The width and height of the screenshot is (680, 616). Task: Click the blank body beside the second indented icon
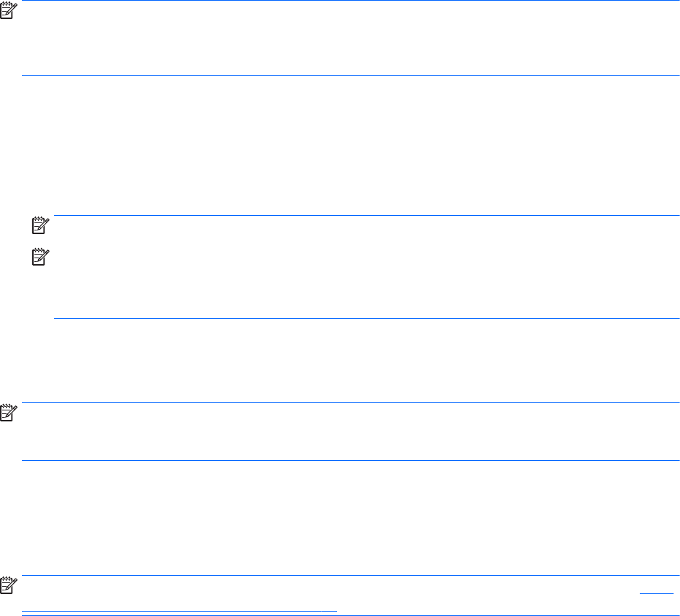coord(366,282)
